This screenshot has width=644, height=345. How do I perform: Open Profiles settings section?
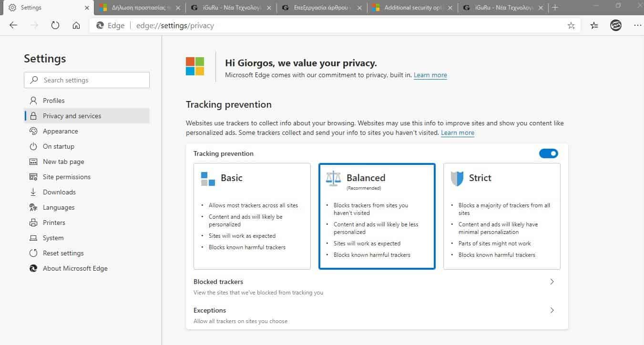tap(87, 101)
